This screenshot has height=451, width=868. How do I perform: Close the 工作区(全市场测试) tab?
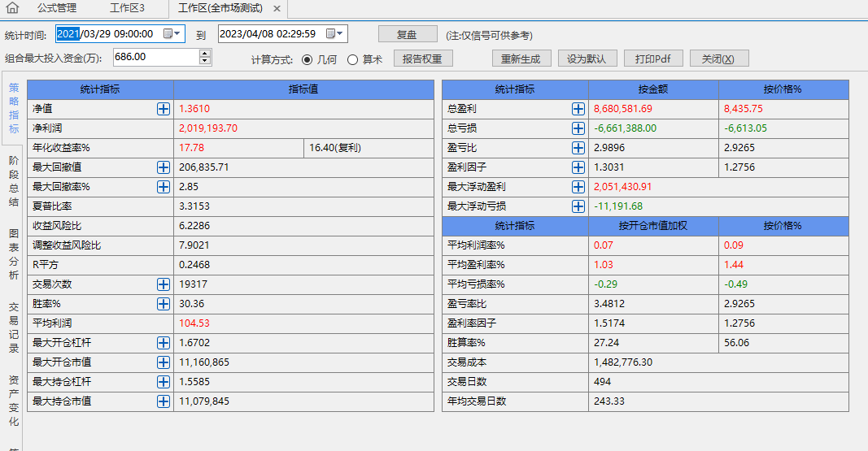click(277, 9)
